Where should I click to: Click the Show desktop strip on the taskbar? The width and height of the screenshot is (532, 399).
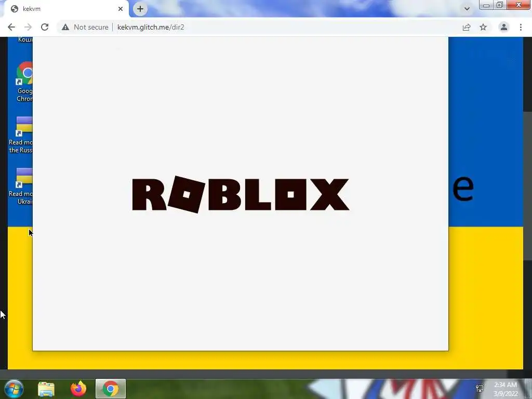[x=528, y=389]
